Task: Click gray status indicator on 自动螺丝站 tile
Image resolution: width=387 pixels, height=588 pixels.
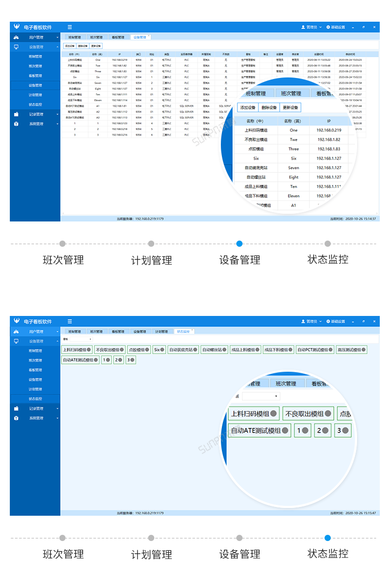Action: coord(225,350)
